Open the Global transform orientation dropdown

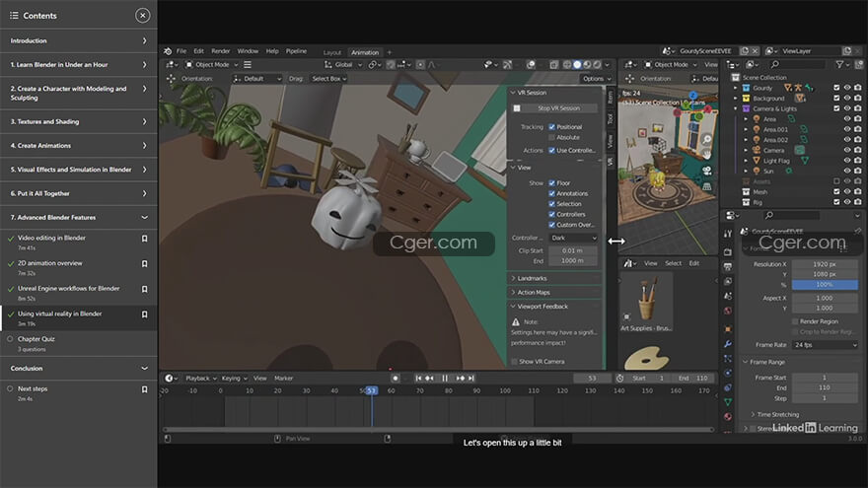point(342,65)
